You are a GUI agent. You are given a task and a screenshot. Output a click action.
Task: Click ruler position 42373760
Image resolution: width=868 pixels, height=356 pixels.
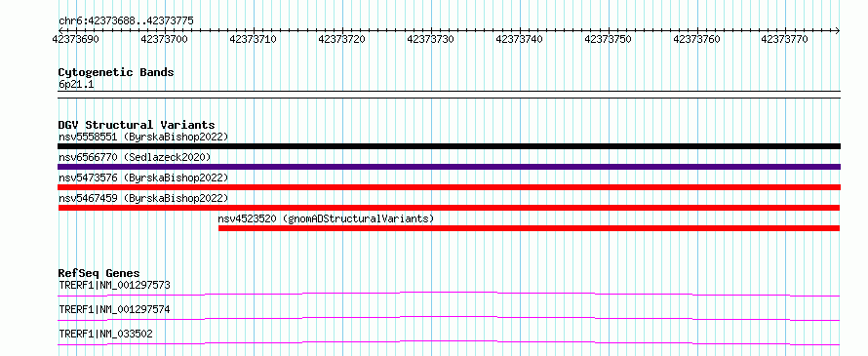coord(697,39)
